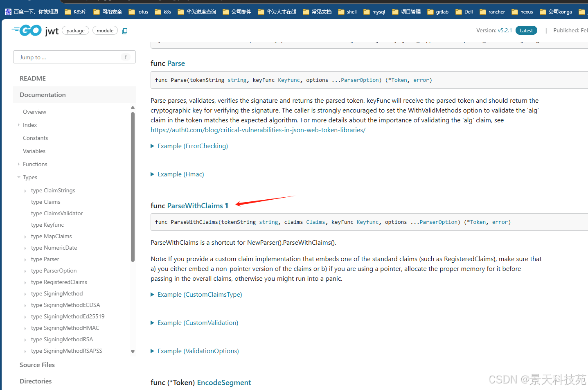Select type Claims in sidebar
Viewport: 588px width, 390px height.
coord(45,202)
